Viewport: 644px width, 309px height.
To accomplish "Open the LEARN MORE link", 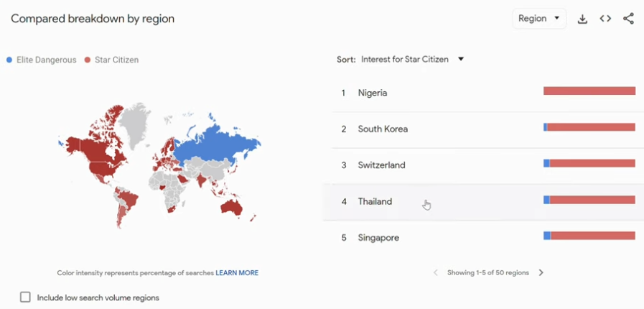I will point(237,273).
